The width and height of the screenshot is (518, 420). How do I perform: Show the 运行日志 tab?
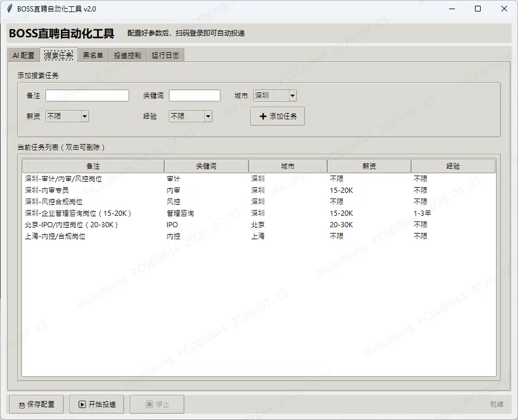[x=165, y=56]
